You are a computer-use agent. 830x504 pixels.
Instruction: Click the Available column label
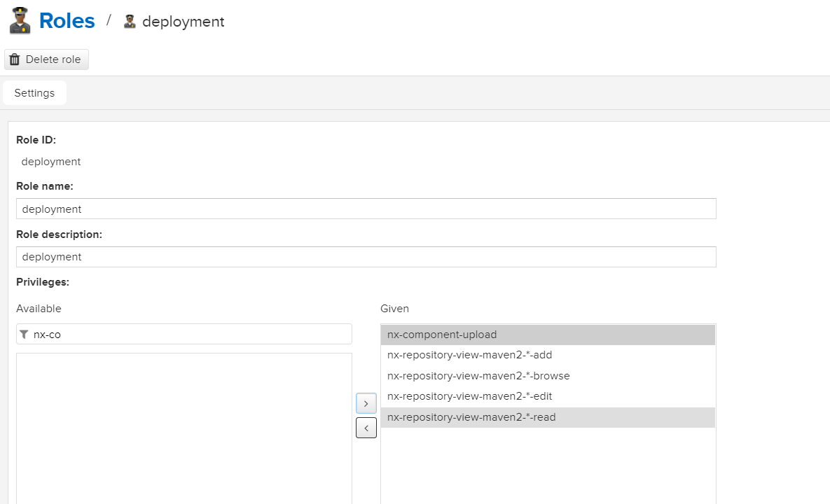(x=39, y=309)
